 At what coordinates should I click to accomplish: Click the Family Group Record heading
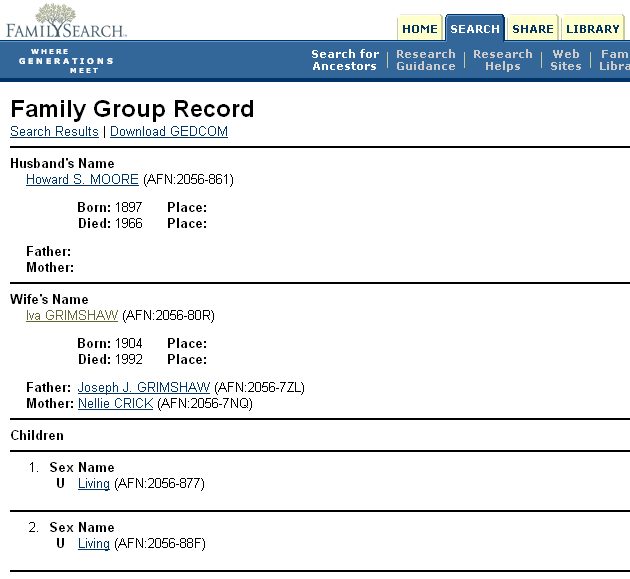point(132,109)
